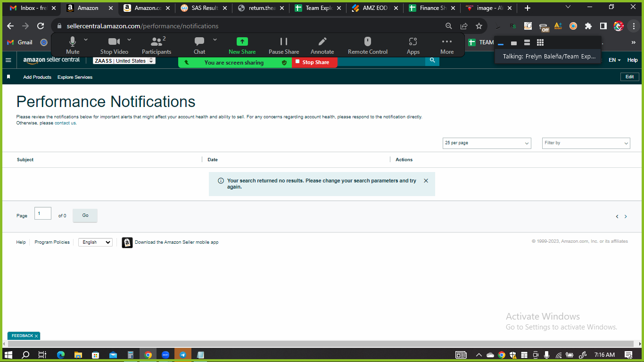
Task: Click the Edit button on favorites bar
Action: (630, 77)
